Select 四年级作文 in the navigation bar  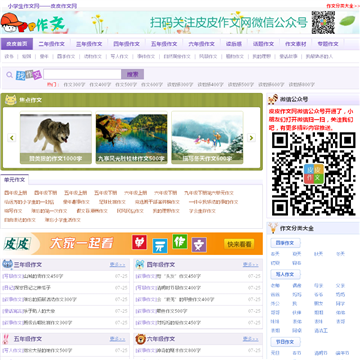[126, 44]
